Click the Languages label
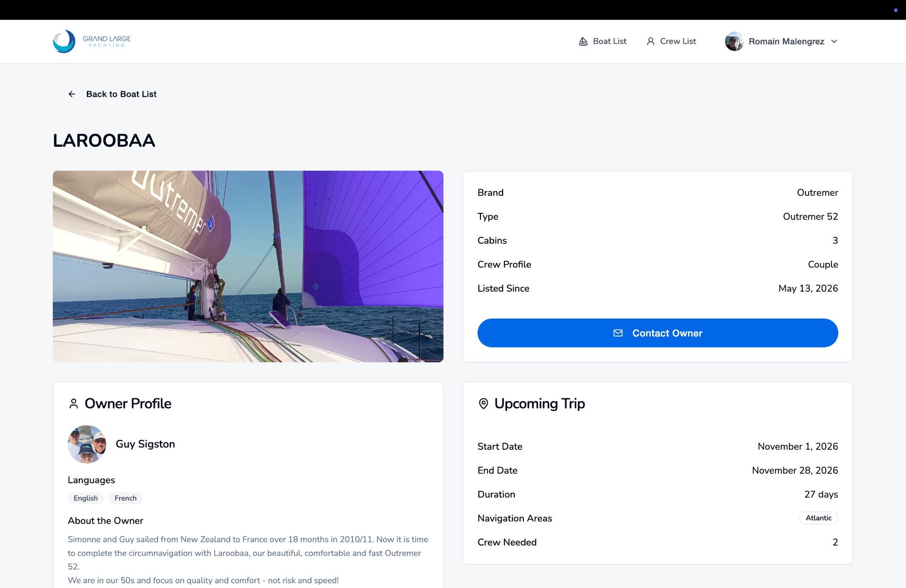This screenshot has width=906, height=588. (x=92, y=480)
